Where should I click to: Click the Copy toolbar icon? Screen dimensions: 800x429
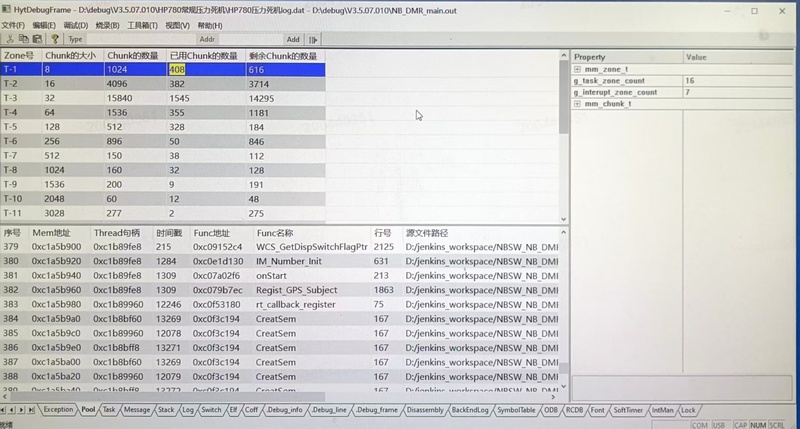click(23, 39)
